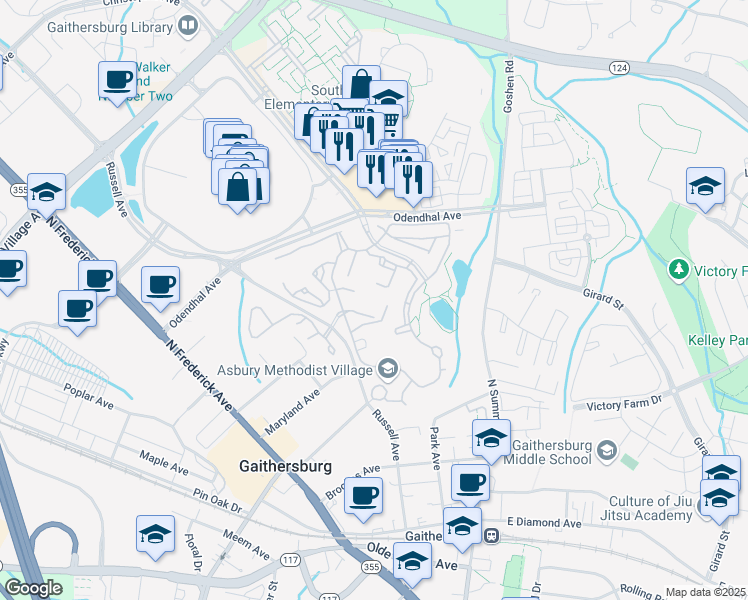Select the Russell Ave label near Brookes Ave
Image resolution: width=748 pixels, height=600 pixels.
point(385,435)
